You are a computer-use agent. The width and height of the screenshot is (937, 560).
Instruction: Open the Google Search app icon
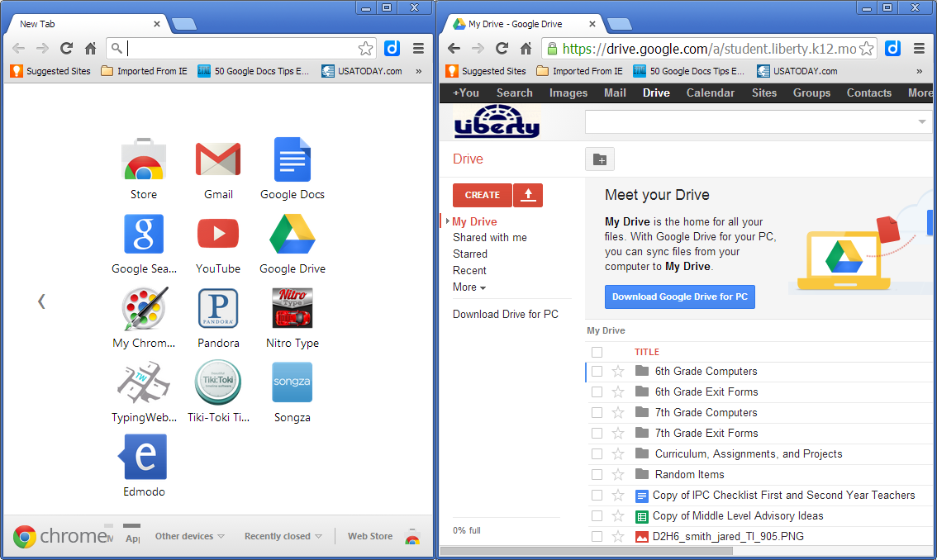(144, 234)
